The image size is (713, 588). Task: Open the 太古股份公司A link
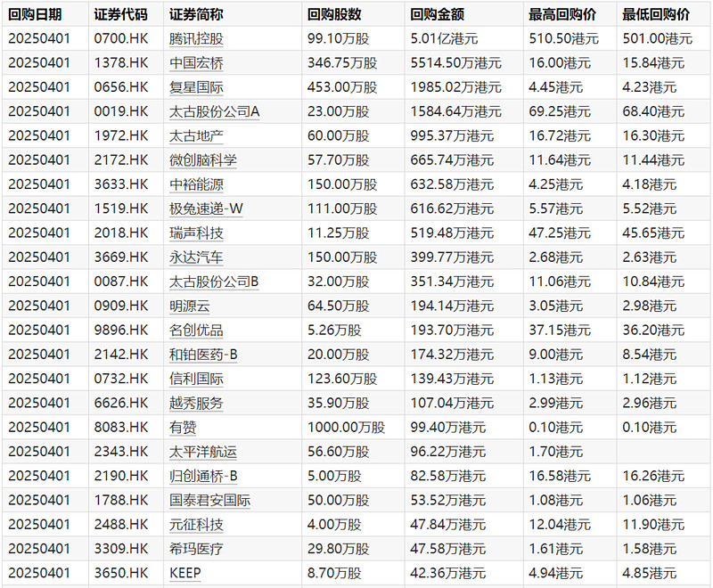(x=214, y=111)
